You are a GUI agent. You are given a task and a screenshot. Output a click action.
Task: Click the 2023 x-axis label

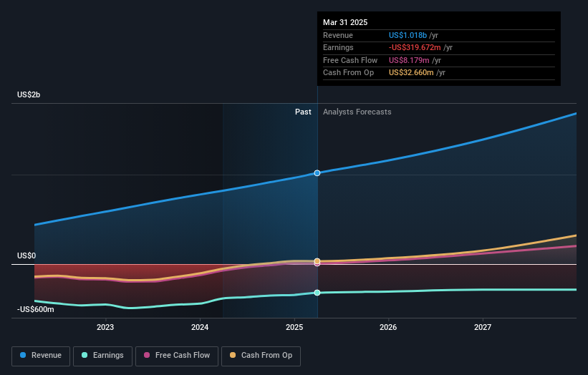click(105, 328)
